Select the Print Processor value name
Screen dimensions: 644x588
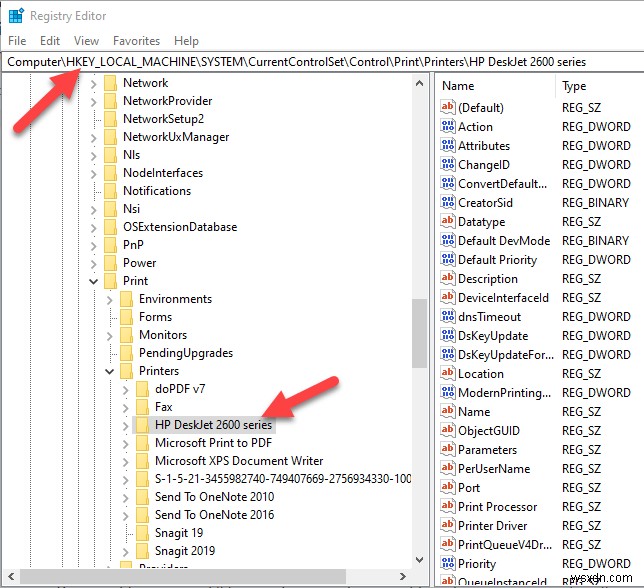click(497, 506)
